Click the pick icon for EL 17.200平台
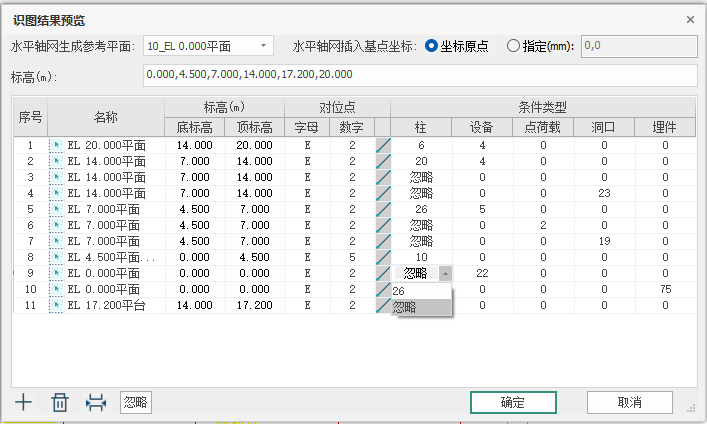 click(x=57, y=306)
